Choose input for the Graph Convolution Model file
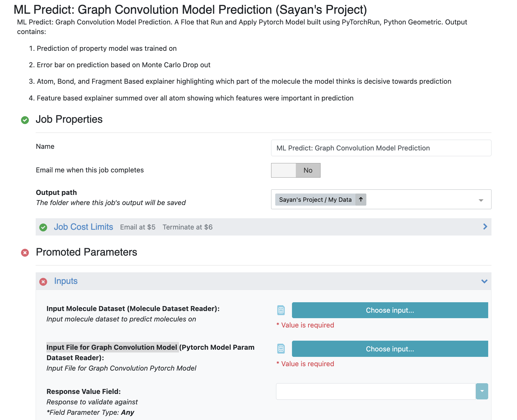 [x=390, y=349]
